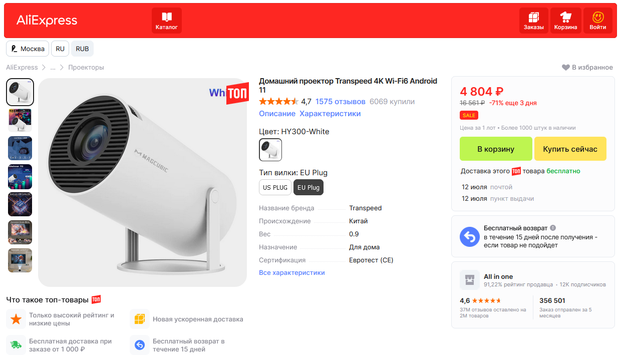This screenshot has height=364, width=620.
Task: Open the Москва location selector
Action: 28,49
